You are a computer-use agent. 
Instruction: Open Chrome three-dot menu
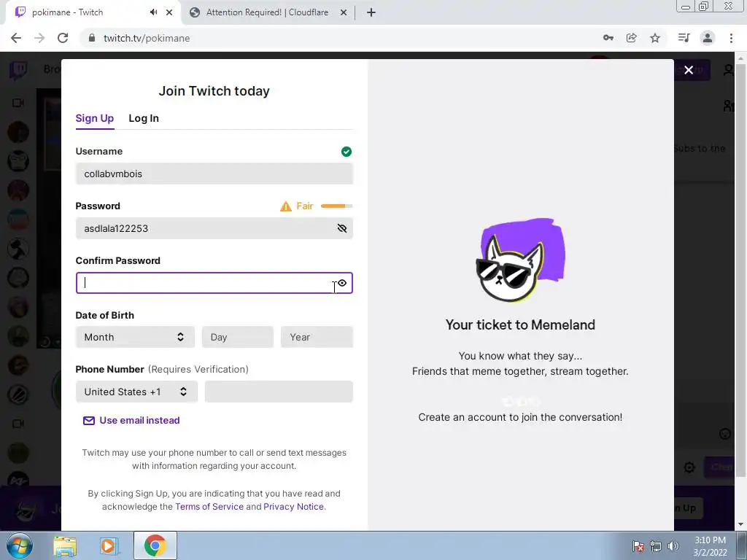[731, 38]
